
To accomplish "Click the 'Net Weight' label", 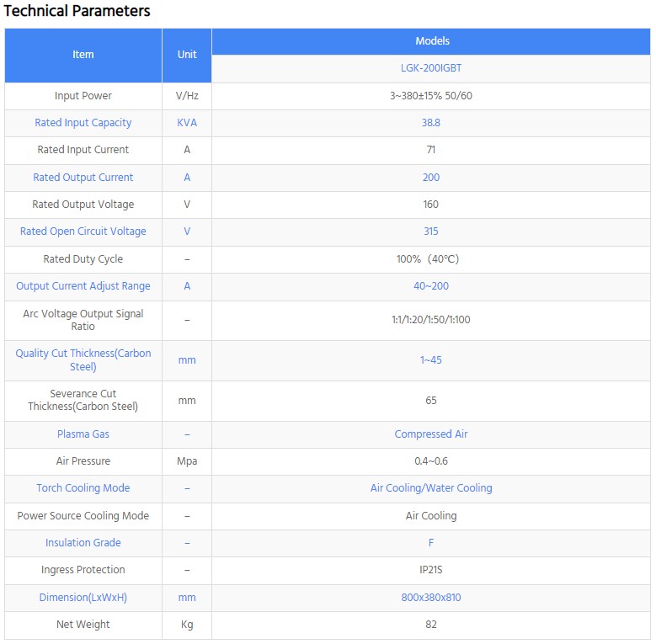I will click(83, 625).
